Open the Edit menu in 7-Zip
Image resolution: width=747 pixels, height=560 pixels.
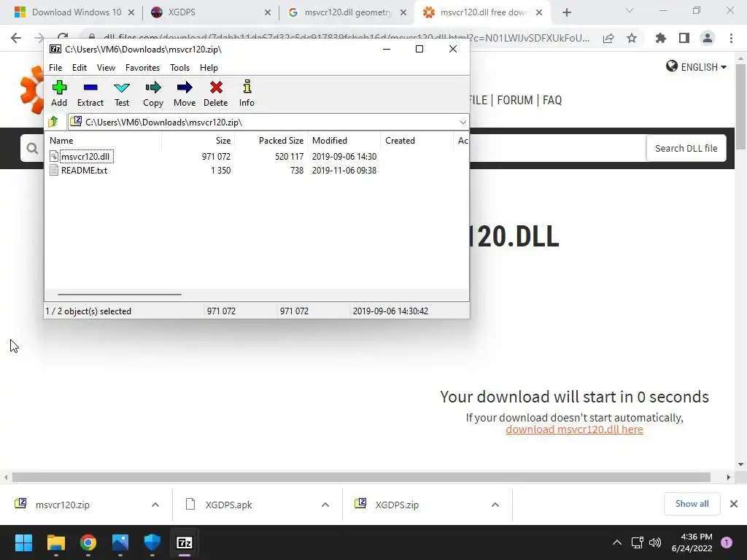pyautogui.click(x=79, y=68)
